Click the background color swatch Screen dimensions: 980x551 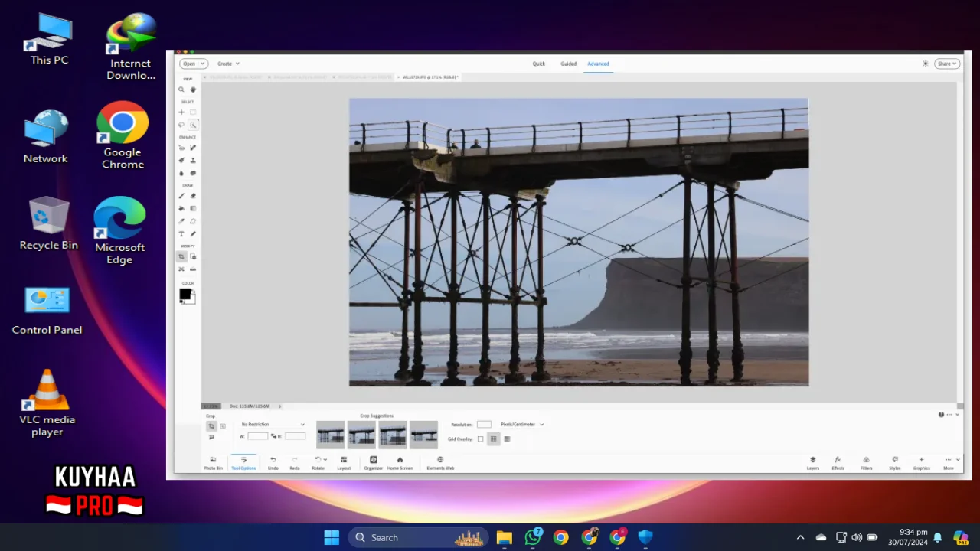pos(192,300)
